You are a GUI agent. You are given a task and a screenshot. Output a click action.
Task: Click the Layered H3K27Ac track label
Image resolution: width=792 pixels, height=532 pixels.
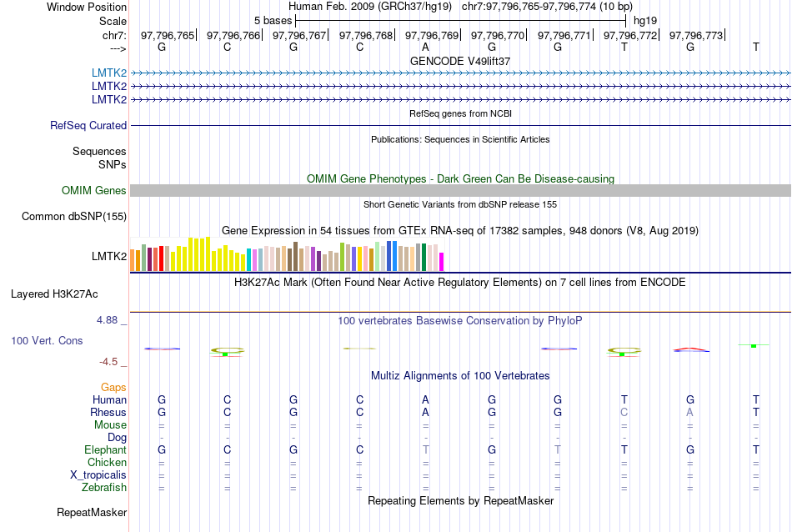[54, 294]
